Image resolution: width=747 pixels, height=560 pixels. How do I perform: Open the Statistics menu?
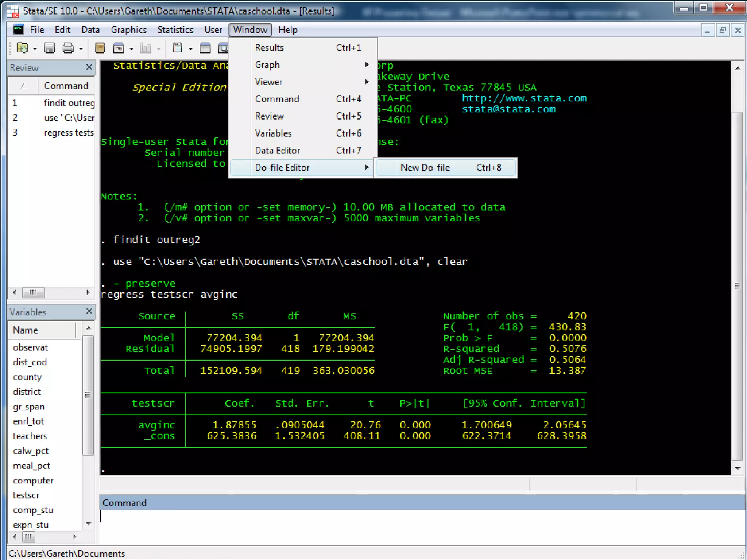click(175, 30)
